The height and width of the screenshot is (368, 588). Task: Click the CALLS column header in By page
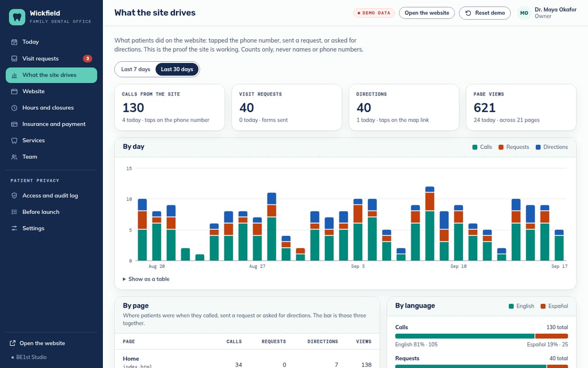(x=234, y=342)
